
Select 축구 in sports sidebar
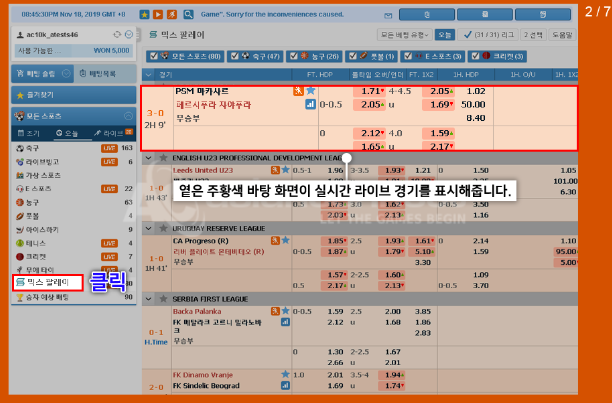[32, 148]
